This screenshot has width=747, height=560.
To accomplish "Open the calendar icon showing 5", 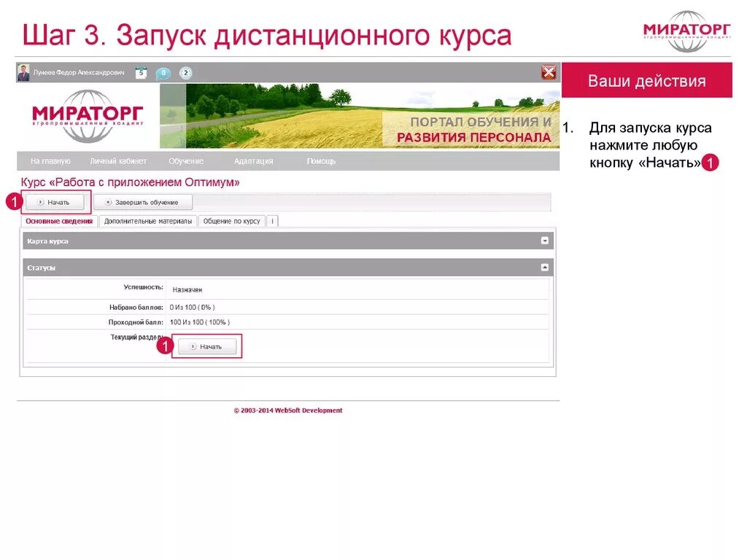I will click(x=141, y=73).
